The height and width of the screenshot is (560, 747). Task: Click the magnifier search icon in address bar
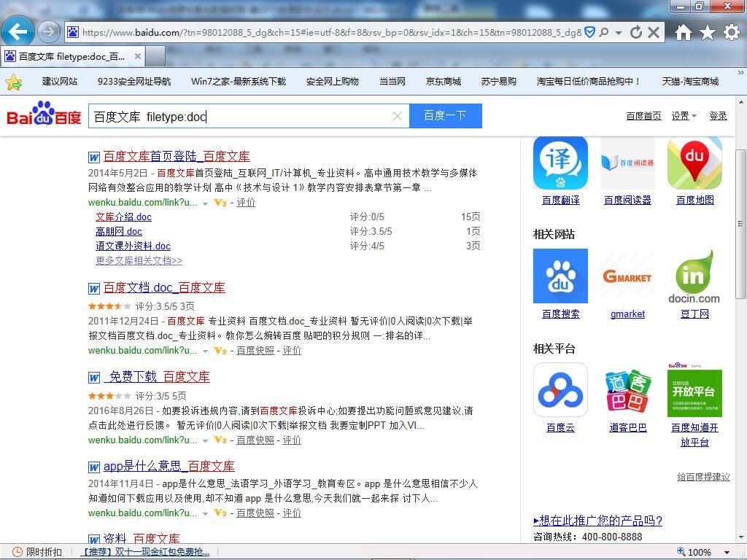603,32
